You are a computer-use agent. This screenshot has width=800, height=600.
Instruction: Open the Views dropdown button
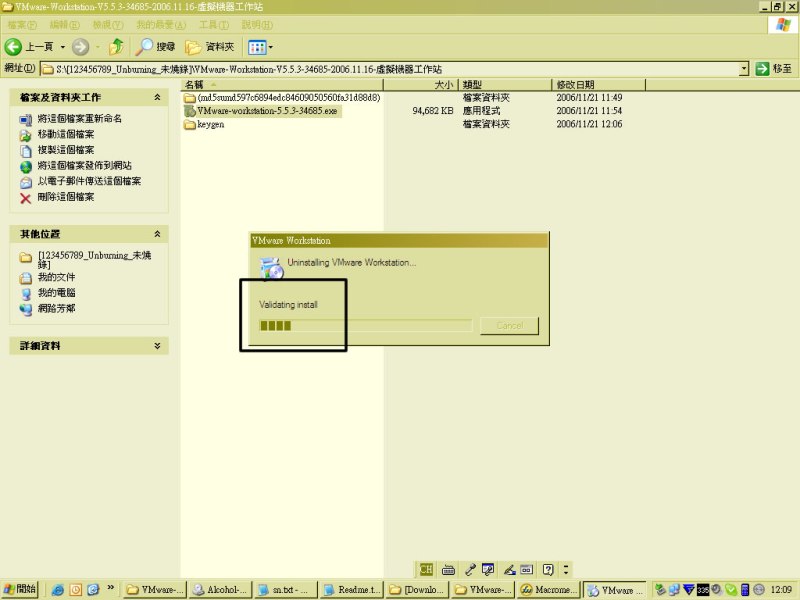point(260,47)
